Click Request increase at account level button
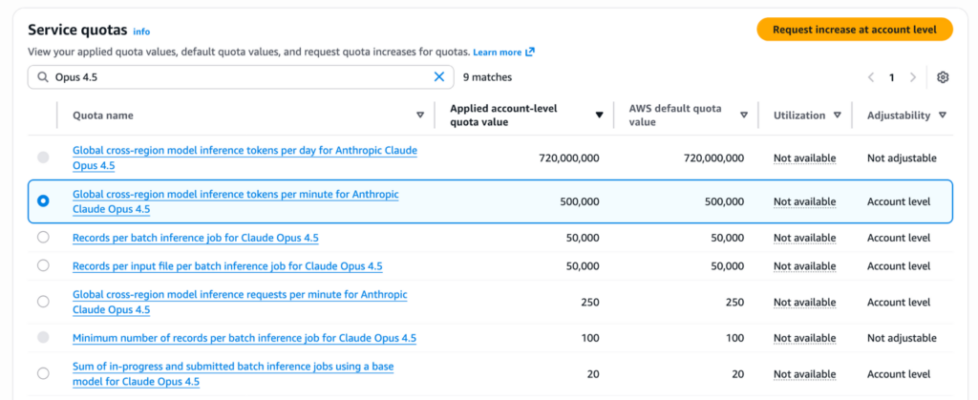 pos(854,29)
